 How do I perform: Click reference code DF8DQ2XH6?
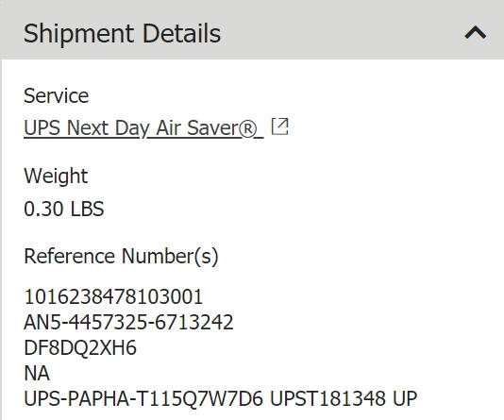click(x=80, y=348)
